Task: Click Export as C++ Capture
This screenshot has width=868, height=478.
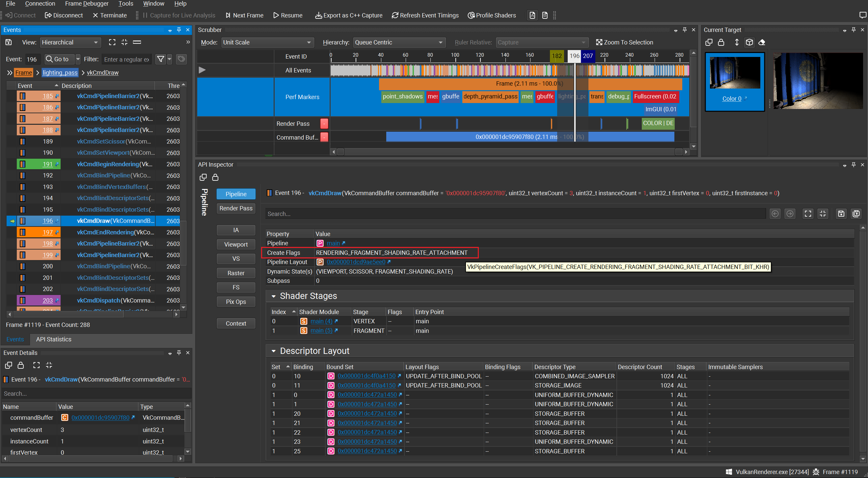Action: click(x=348, y=15)
